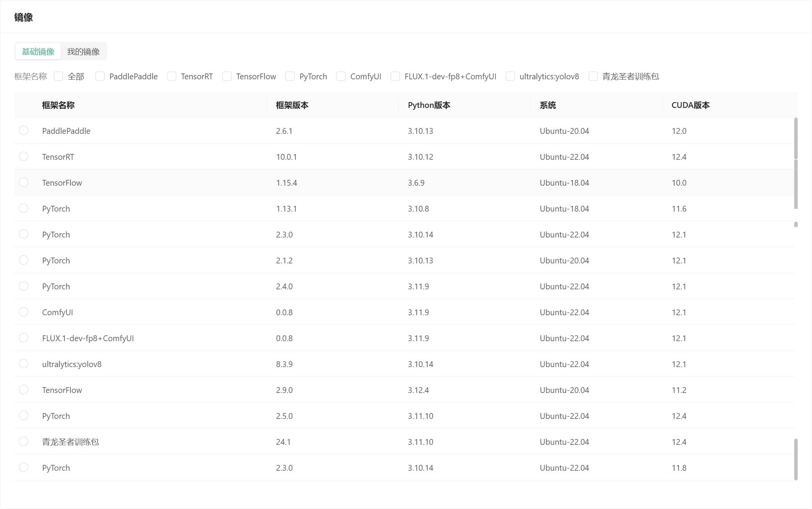Switch to the 基础镜像 tab
812x509 pixels.
point(38,51)
